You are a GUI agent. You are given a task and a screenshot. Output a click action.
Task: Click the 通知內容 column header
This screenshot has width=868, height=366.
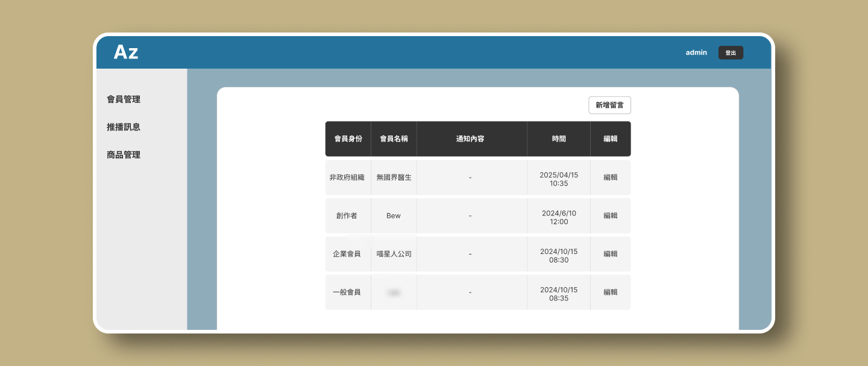click(x=470, y=138)
